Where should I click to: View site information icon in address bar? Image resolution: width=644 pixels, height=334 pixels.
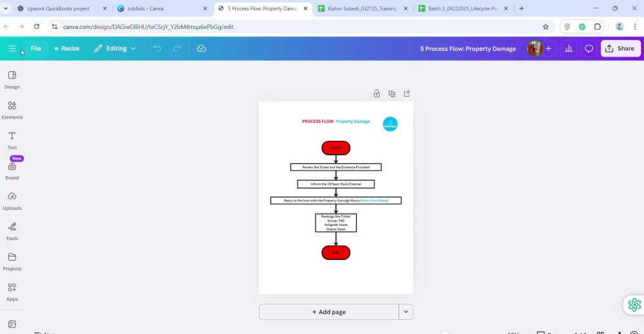point(55,26)
